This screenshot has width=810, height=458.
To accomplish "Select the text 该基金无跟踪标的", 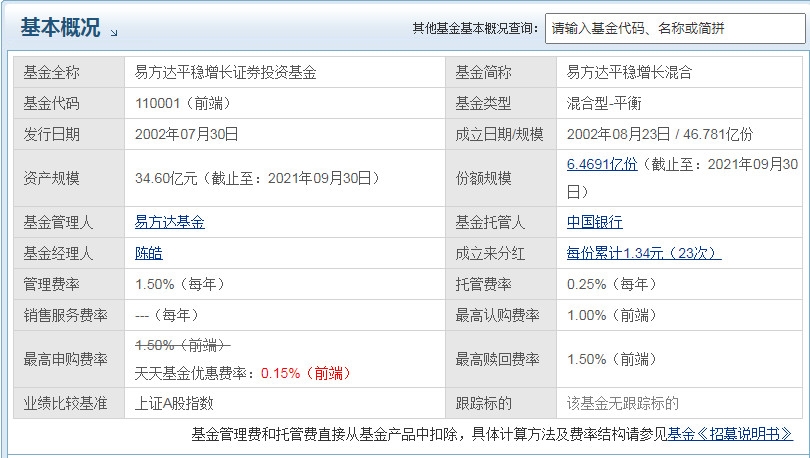I will click(622, 403).
